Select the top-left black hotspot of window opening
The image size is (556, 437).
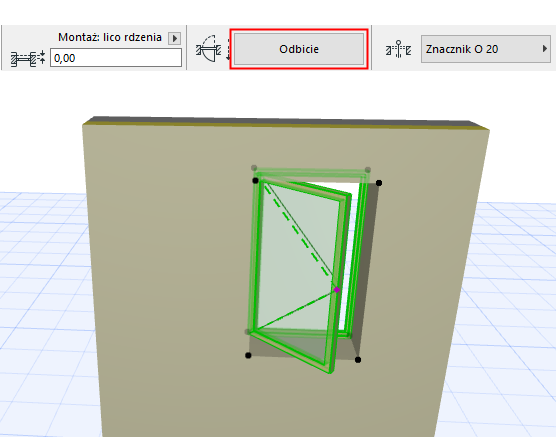pyautogui.click(x=255, y=181)
